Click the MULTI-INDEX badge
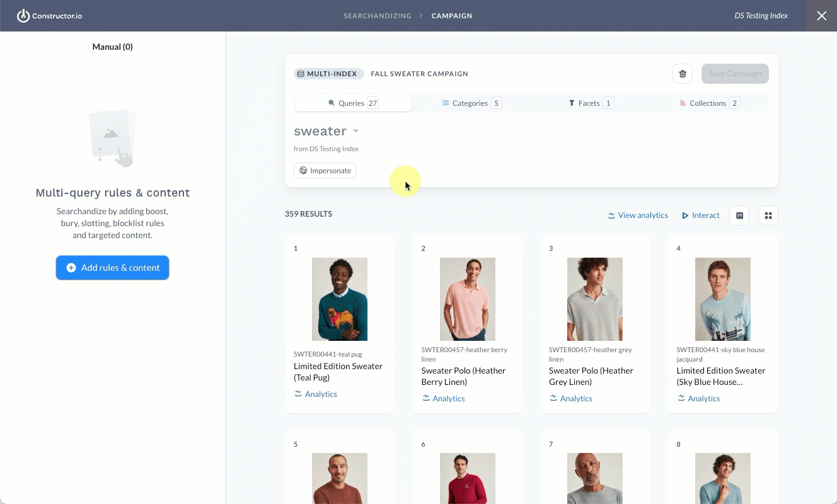 click(x=328, y=74)
